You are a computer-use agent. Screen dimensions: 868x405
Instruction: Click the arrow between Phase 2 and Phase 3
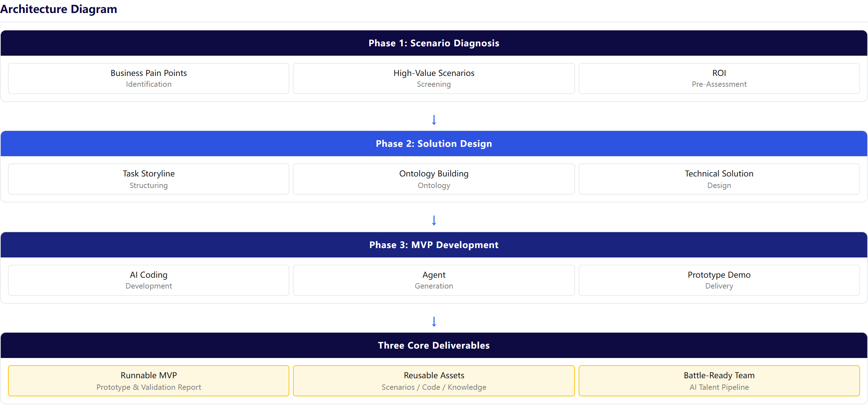point(434,220)
